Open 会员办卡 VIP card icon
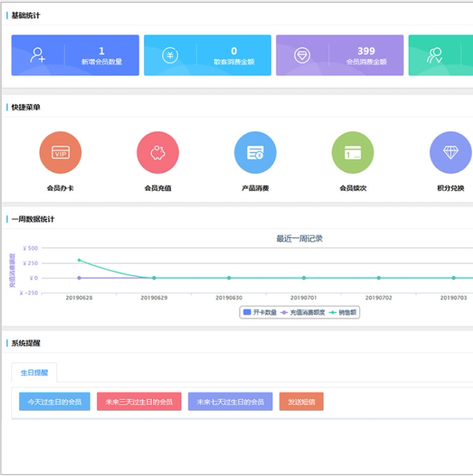This screenshot has width=473, height=476. click(61, 152)
